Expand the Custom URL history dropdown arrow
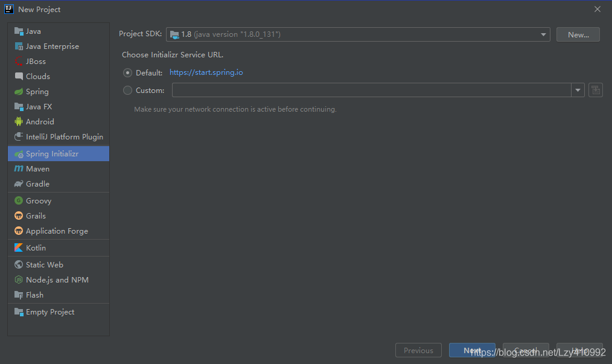 point(578,90)
